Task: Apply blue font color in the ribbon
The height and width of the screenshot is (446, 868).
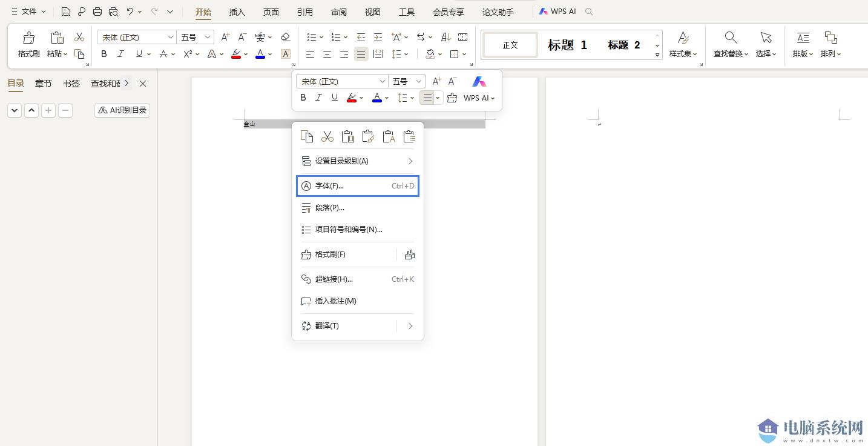Action: [x=260, y=54]
